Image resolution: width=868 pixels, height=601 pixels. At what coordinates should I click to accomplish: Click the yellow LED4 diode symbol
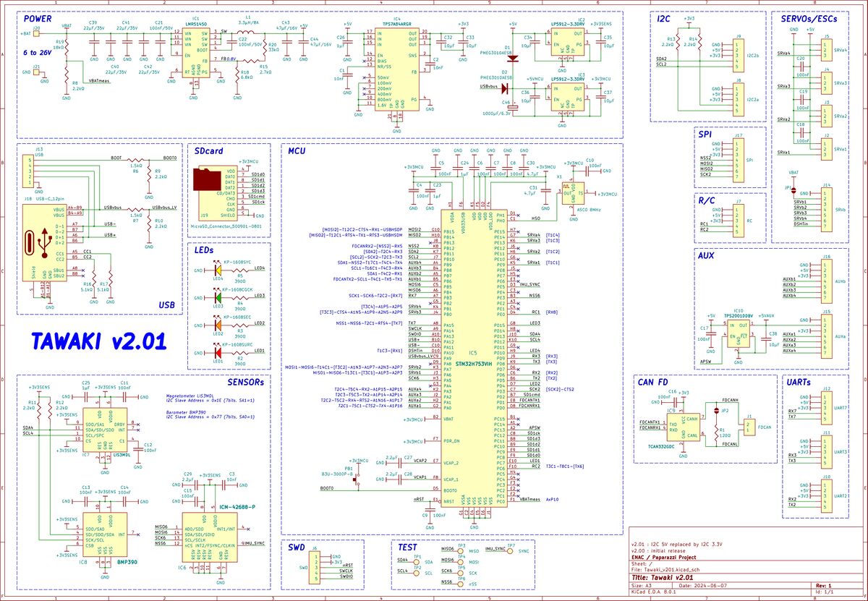[218, 271]
